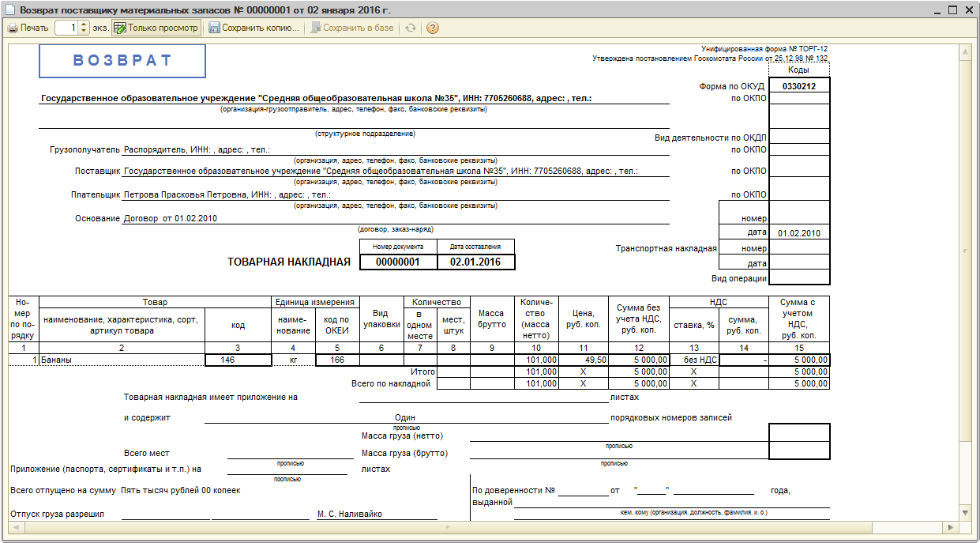Select the Бананы cell in the goods table

coord(122,360)
